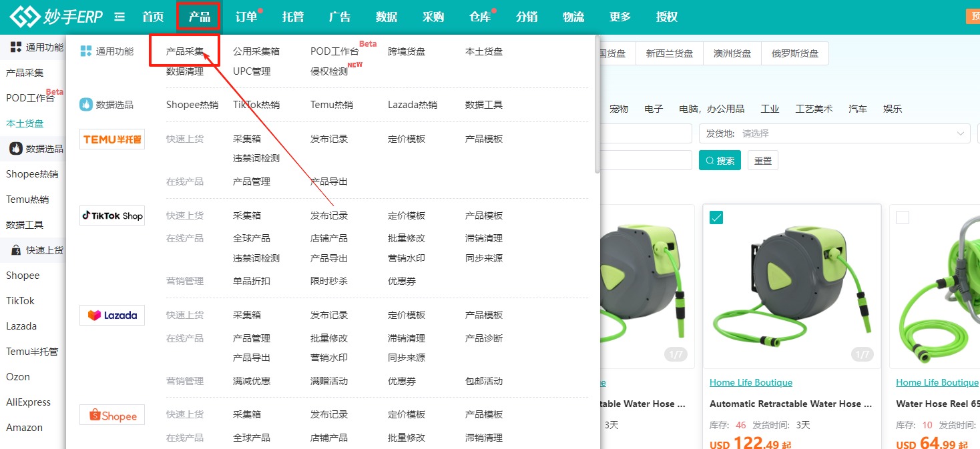Click the sidebar 数据选品 flame icon
The height and width of the screenshot is (449, 980).
[16, 149]
